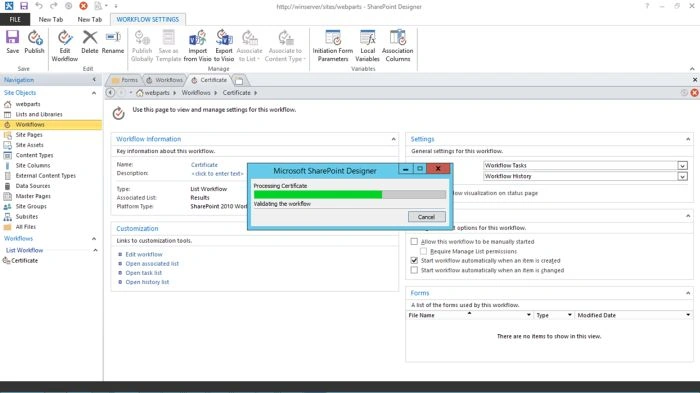The image size is (700, 393).
Task: Click quick access Save icon
Action: pyautogui.click(x=24, y=6)
